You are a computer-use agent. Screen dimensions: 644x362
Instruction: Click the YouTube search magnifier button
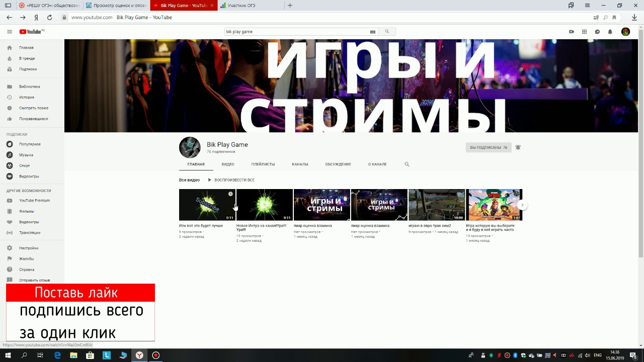(x=387, y=32)
